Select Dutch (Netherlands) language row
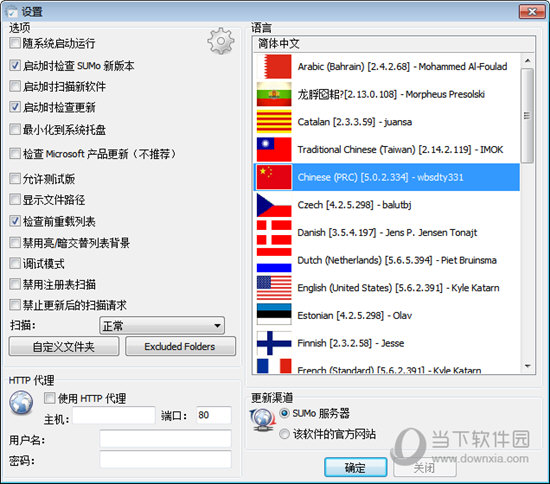Viewport: 550px width, 484px height. pyautogui.click(x=387, y=260)
